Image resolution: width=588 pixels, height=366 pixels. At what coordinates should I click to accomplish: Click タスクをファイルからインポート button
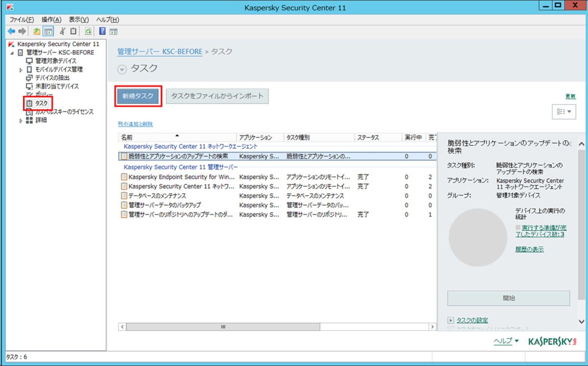point(217,96)
